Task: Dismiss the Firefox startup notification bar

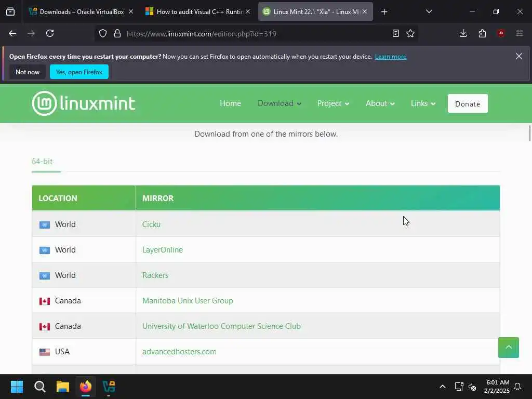Action: [519, 56]
